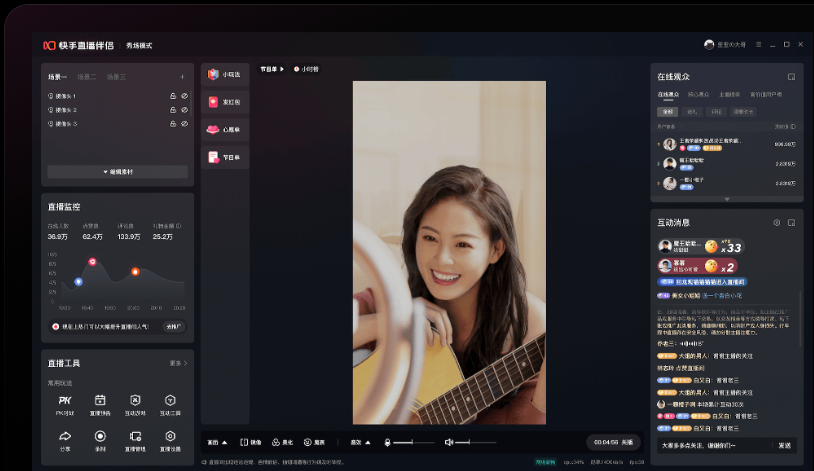
Task: Expand the 节目单 chip above the preview
Action: (272, 69)
